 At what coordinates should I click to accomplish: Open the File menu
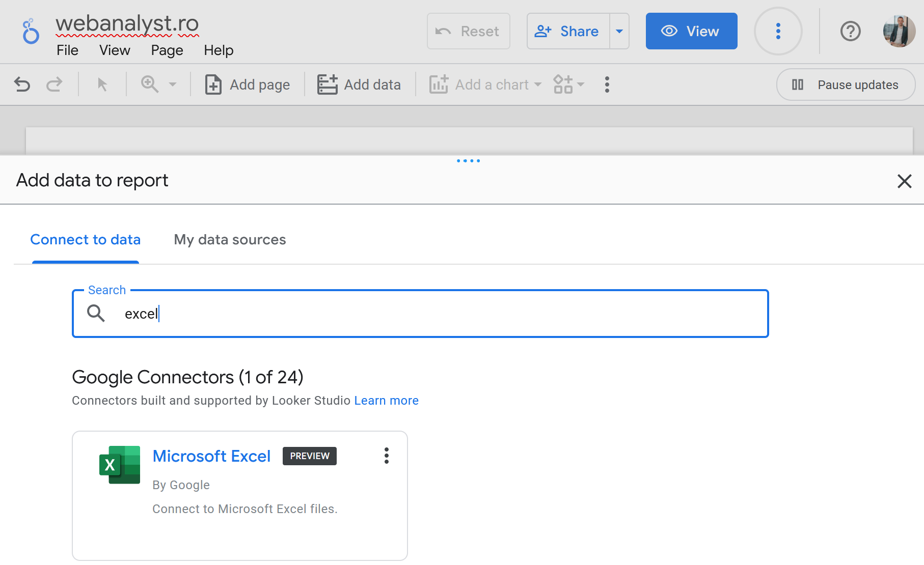point(67,50)
